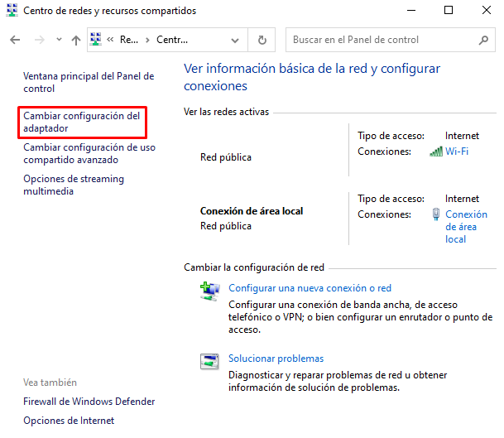Image resolution: width=504 pixels, height=438 pixels.
Task: Click Configurar una nueva conexión o red
Action: [310, 288]
